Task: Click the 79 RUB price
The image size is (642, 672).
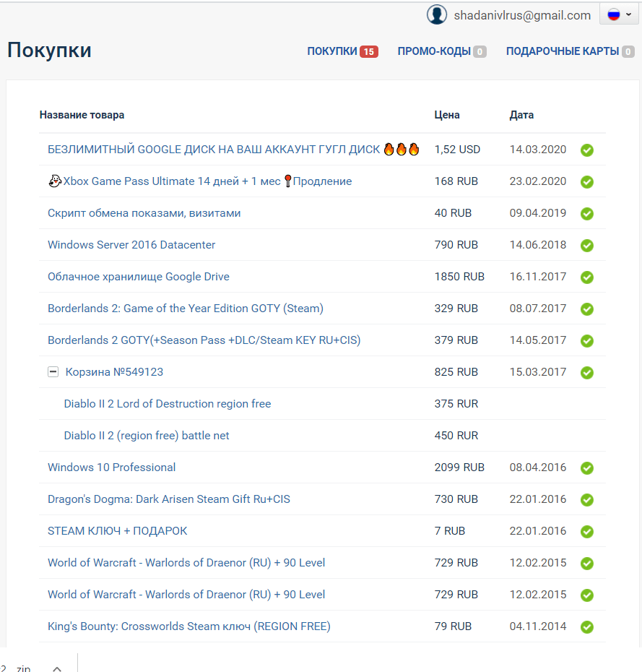Action: coord(453,626)
